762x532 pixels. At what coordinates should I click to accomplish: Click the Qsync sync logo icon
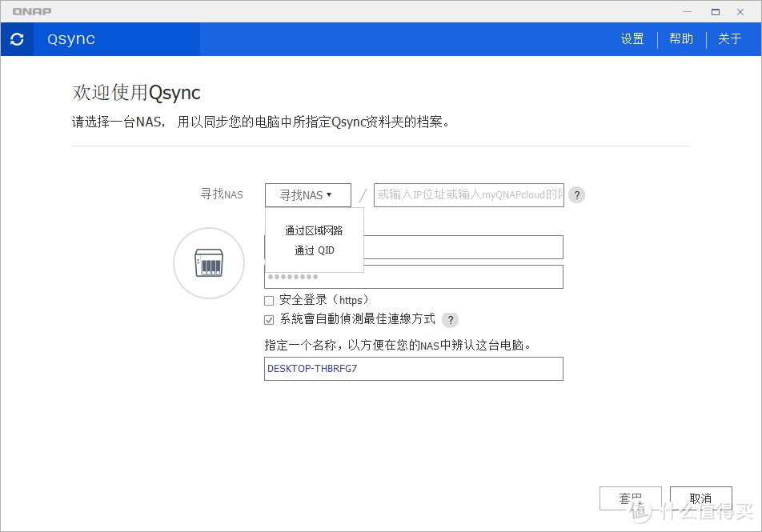(x=17, y=38)
